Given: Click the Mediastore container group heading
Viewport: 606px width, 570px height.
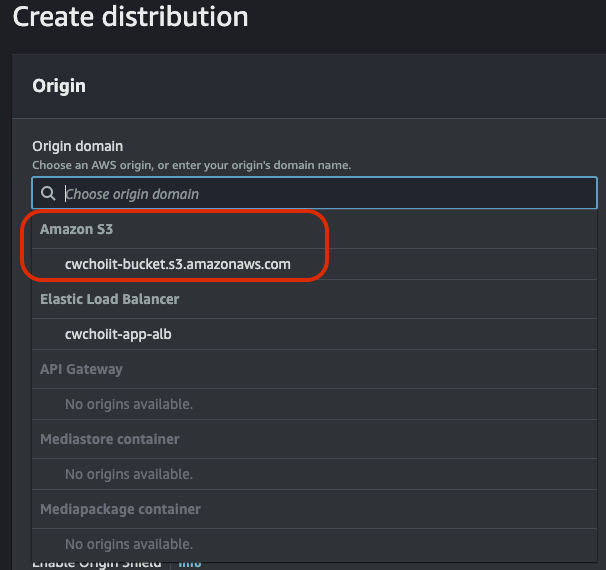Looking at the screenshot, I should point(110,439).
